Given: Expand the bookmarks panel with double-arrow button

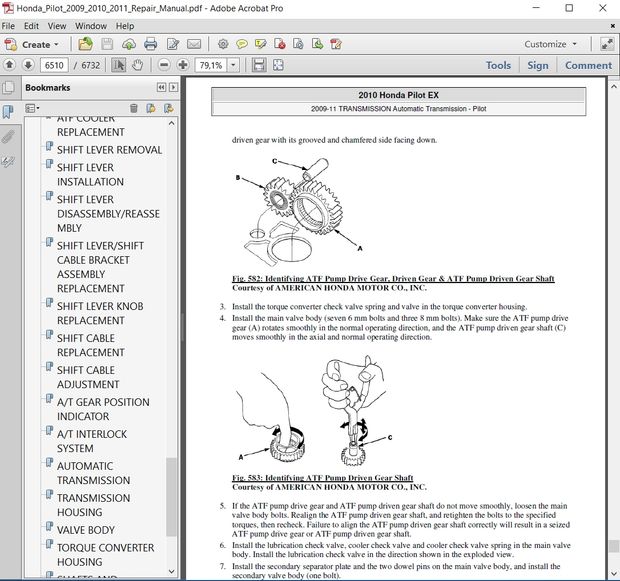Looking at the screenshot, I should coord(161,87).
